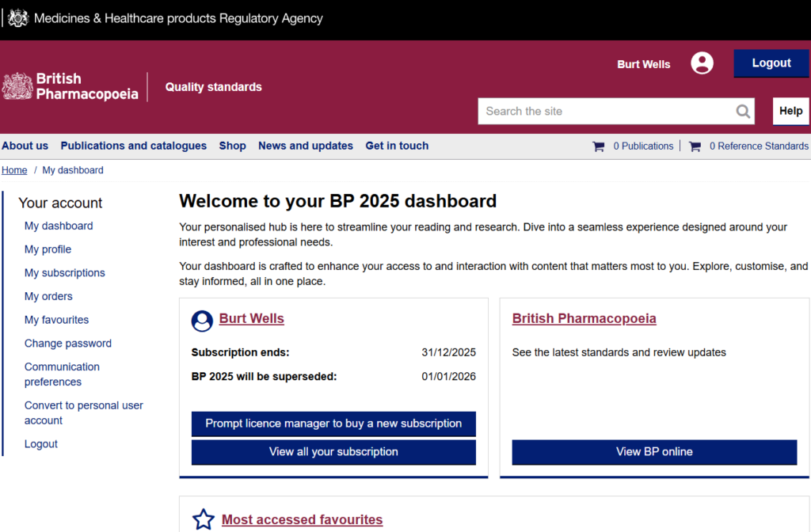This screenshot has height=532, width=811.
Task: Click inside the Search the site field
Action: tap(606, 112)
